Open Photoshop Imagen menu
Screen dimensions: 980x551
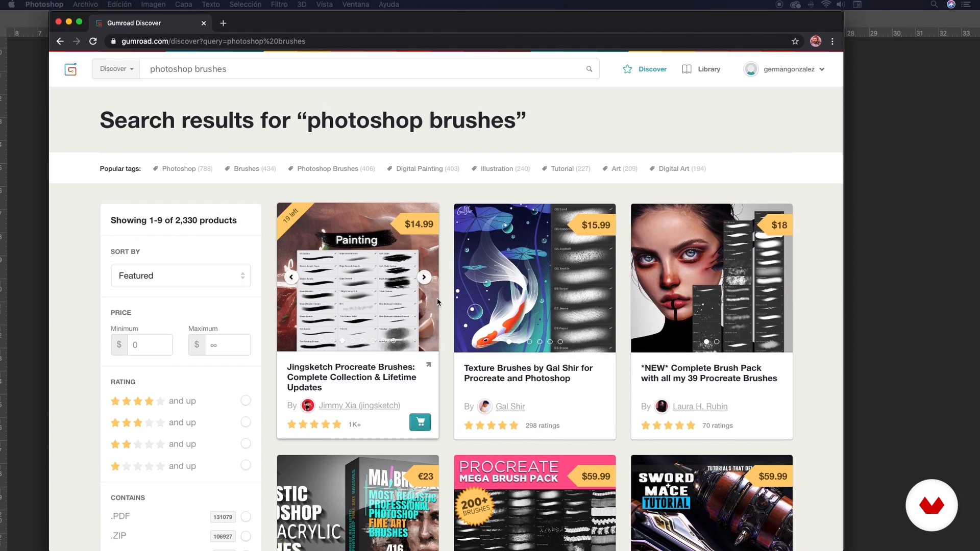coord(153,5)
